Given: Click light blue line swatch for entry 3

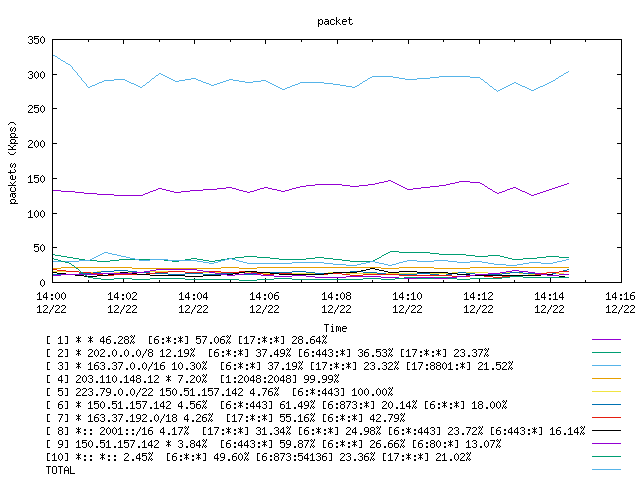Looking at the screenshot, I should pyautogui.click(x=606, y=366).
